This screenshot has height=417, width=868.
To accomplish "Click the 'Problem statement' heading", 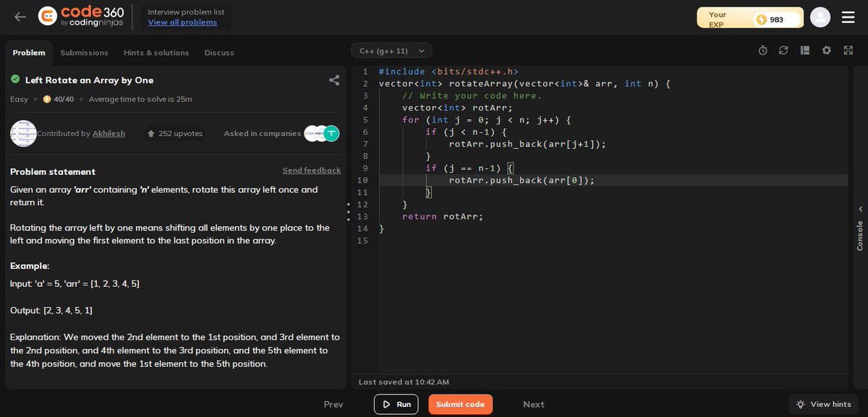I will point(53,171).
